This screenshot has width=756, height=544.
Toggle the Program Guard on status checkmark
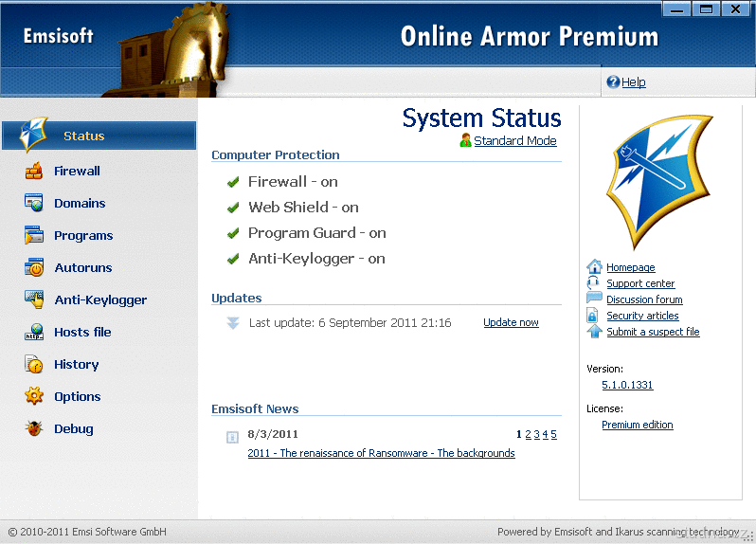(233, 233)
